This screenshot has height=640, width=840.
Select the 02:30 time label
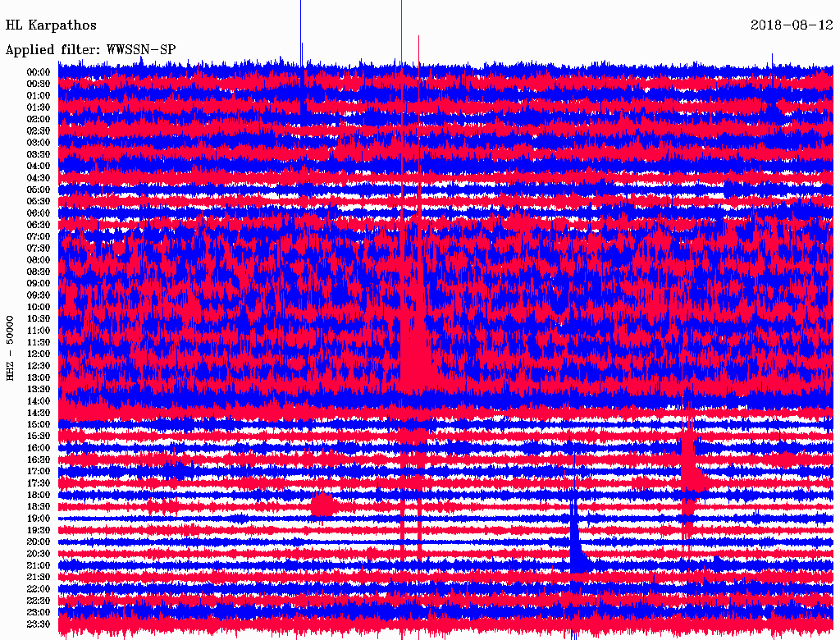(x=39, y=130)
